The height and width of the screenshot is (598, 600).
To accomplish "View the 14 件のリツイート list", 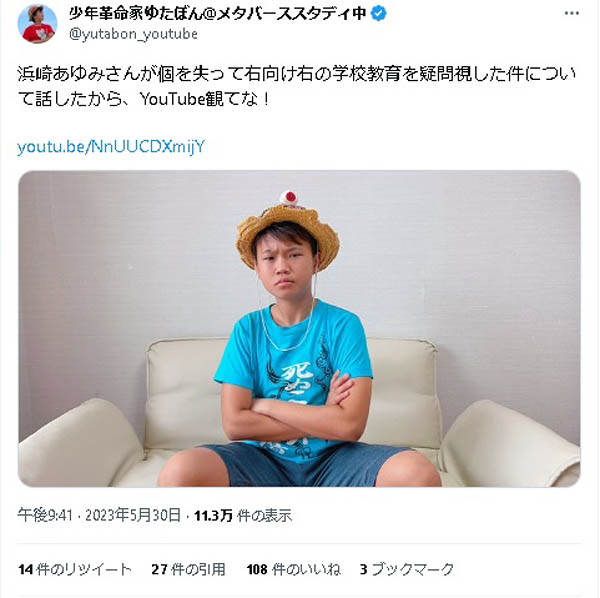I will click(x=75, y=569).
